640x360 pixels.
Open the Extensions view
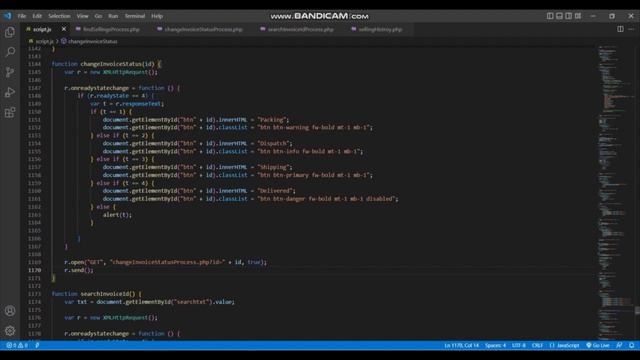pyautogui.click(x=10, y=112)
